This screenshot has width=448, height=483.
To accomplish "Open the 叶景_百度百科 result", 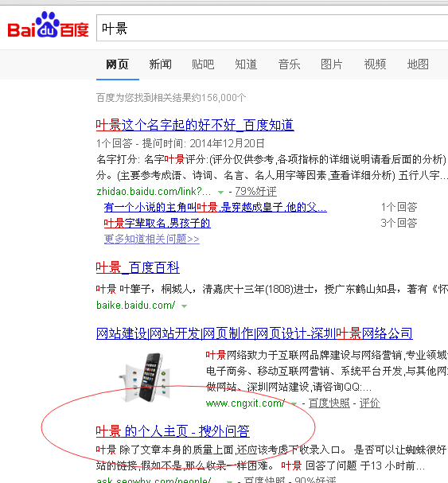I will click(x=138, y=267).
